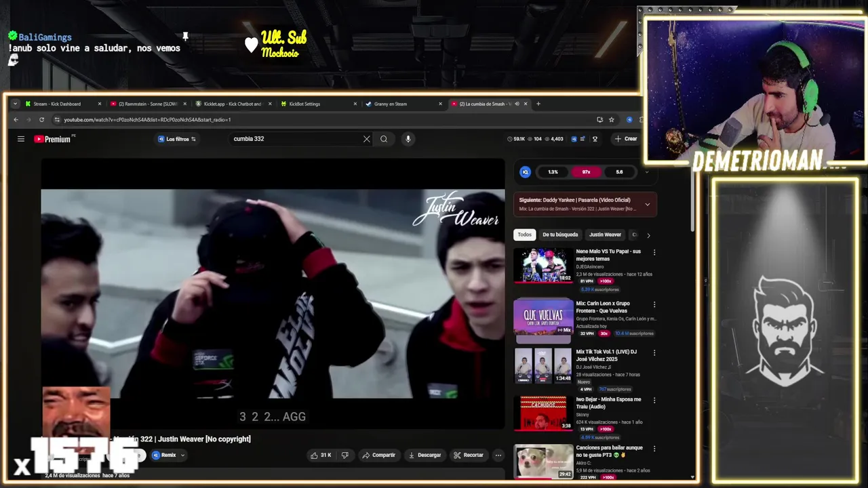This screenshot has width=868, height=488.
Task: Switch to Granny en Steam tab
Action: (x=391, y=104)
